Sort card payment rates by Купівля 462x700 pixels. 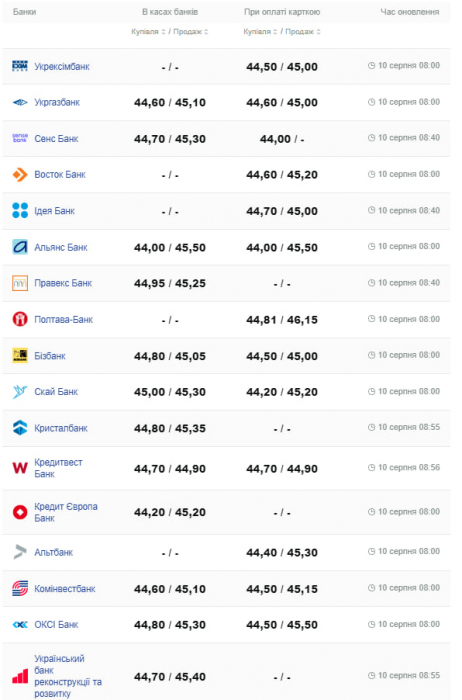260,32
